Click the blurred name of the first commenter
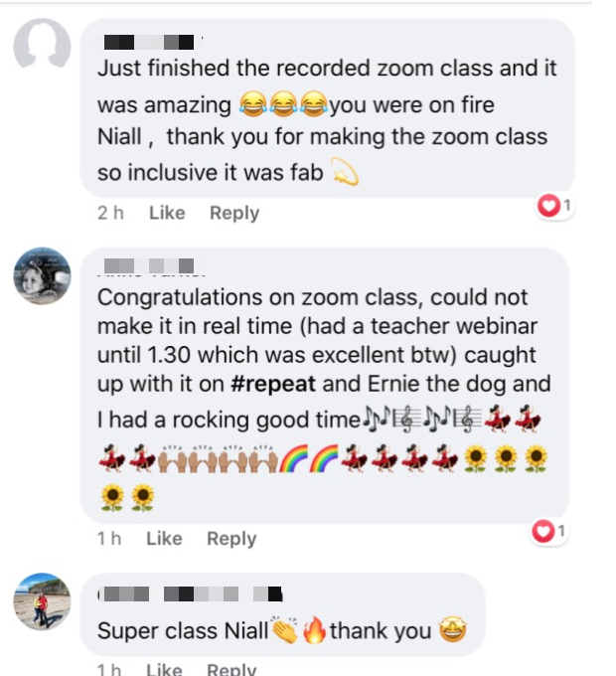616x676 pixels. [x=149, y=42]
